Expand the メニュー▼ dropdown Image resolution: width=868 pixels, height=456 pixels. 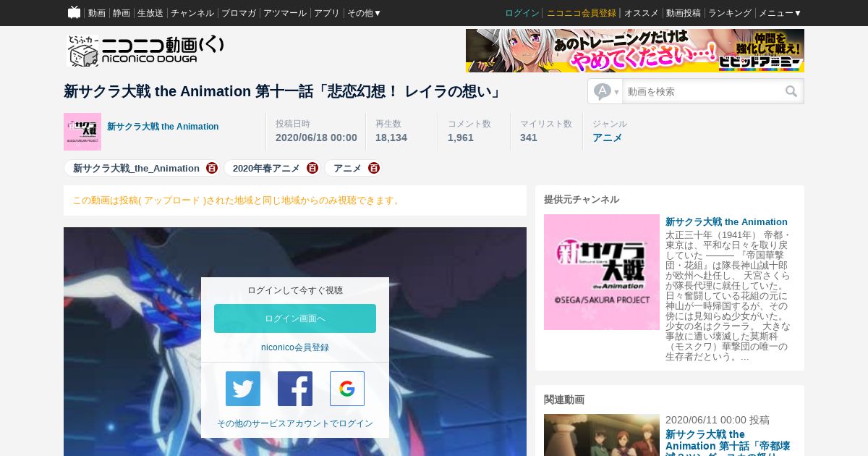click(x=780, y=13)
